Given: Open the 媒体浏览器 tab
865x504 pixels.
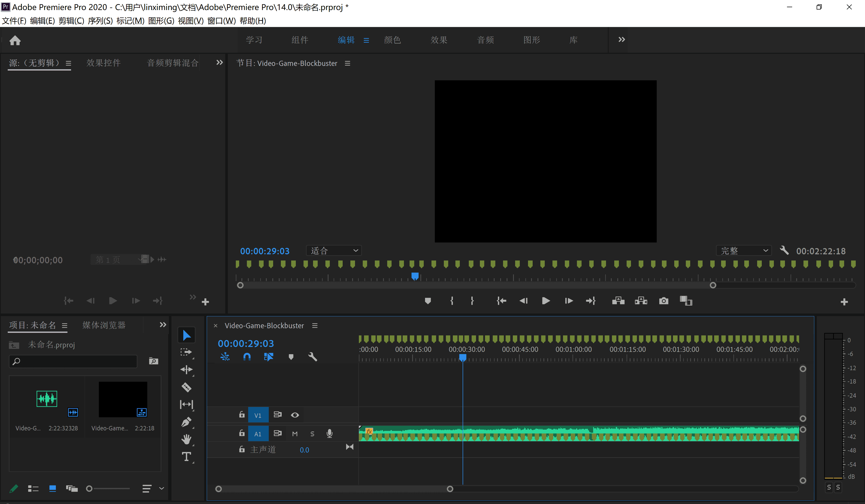Looking at the screenshot, I should [104, 325].
